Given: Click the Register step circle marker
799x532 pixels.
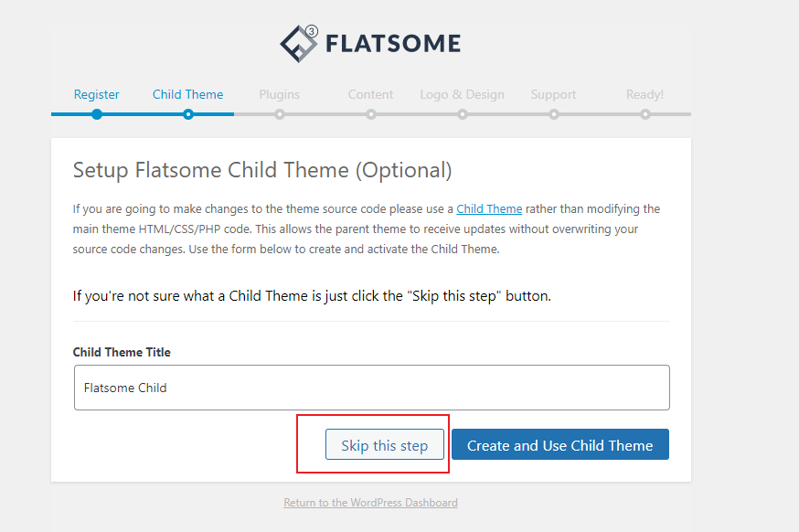Looking at the screenshot, I should tap(97, 114).
